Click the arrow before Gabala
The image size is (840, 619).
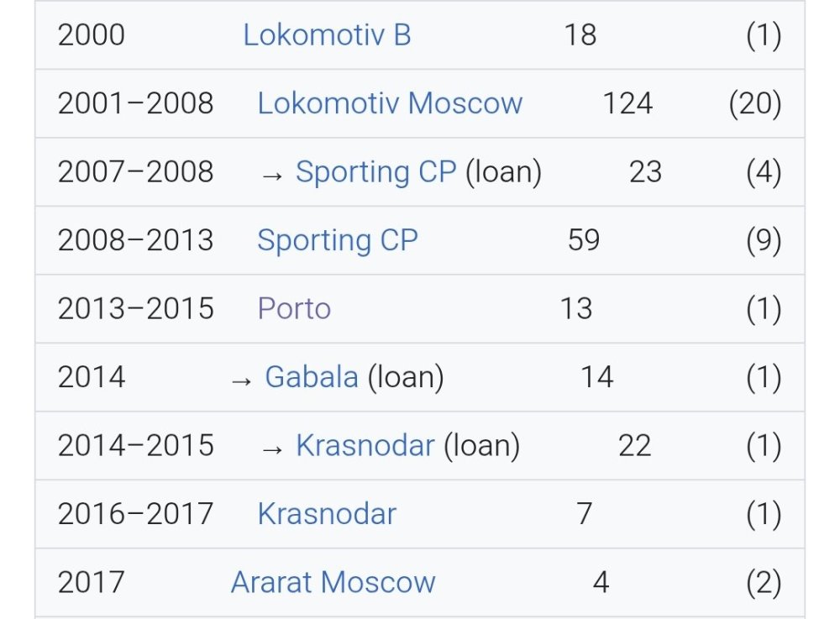[241, 380]
